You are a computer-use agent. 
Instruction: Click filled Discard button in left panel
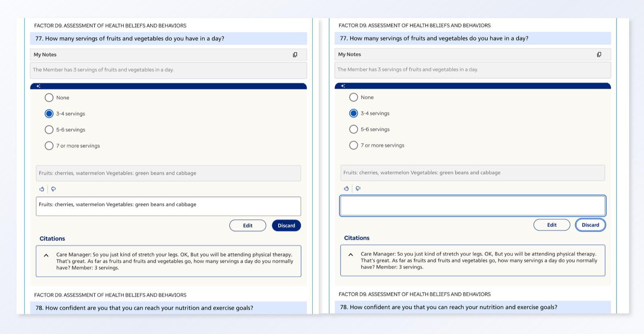(x=286, y=226)
